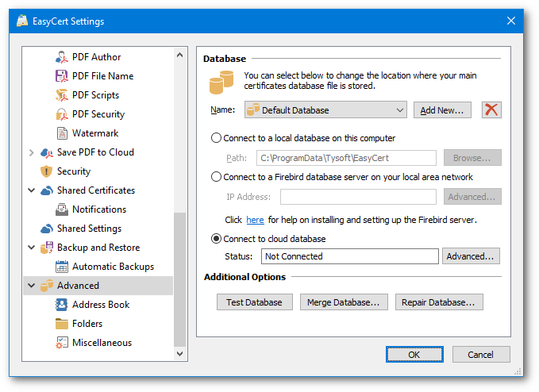Click the Watermark document icon
The width and height of the screenshot is (539, 392).
62,133
